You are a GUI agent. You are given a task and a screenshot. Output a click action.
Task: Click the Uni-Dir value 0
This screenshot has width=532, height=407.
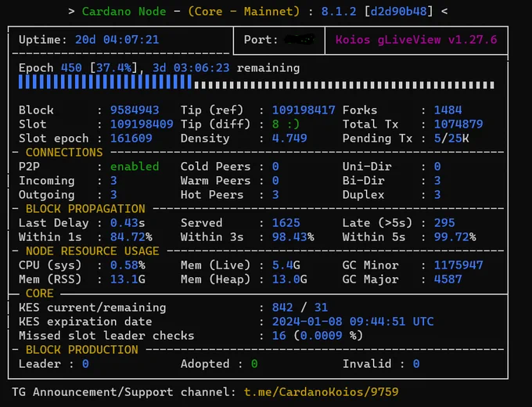pos(437,167)
